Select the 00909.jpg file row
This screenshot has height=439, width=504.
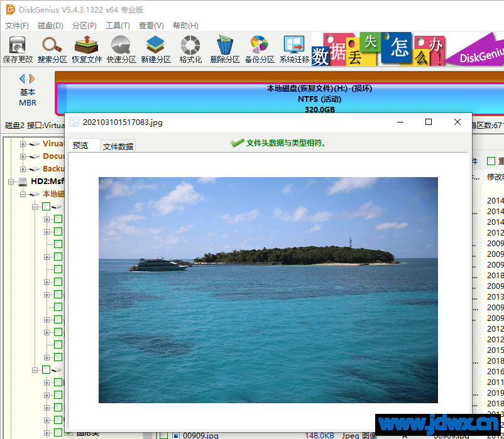(331, 435)
